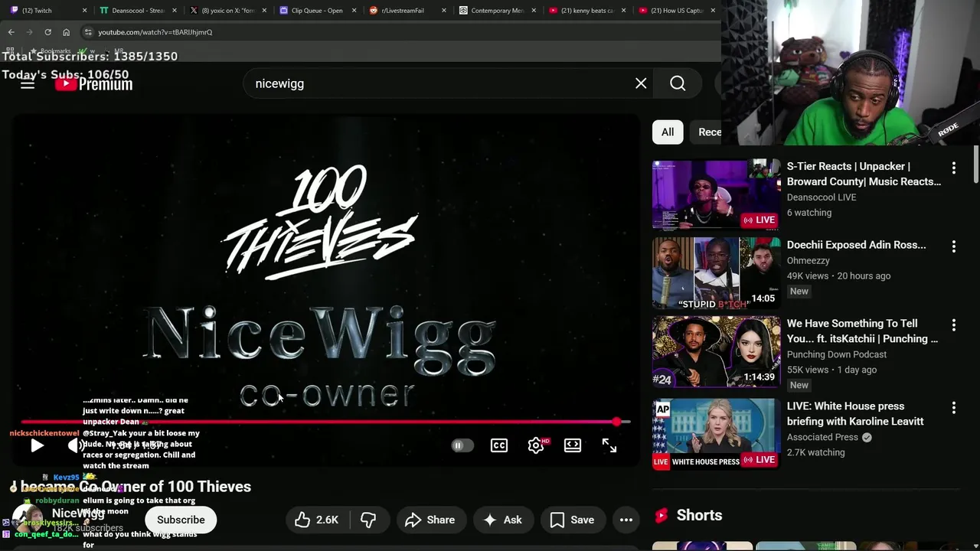980x551 pixels.
Task: Open Doechii Exposed Adin Ross thumbnail
Action: 717,273
